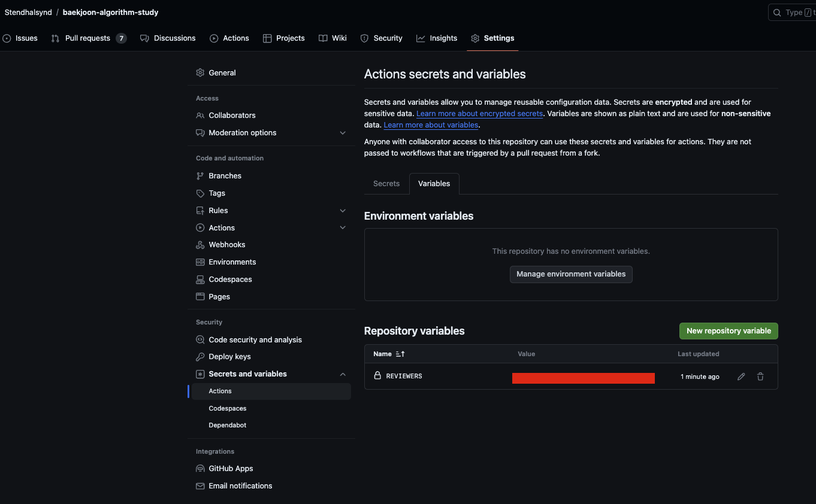This screenshot has width=816, height=504.
Task: Open the Pull requests tab
Action: (89, 38)
